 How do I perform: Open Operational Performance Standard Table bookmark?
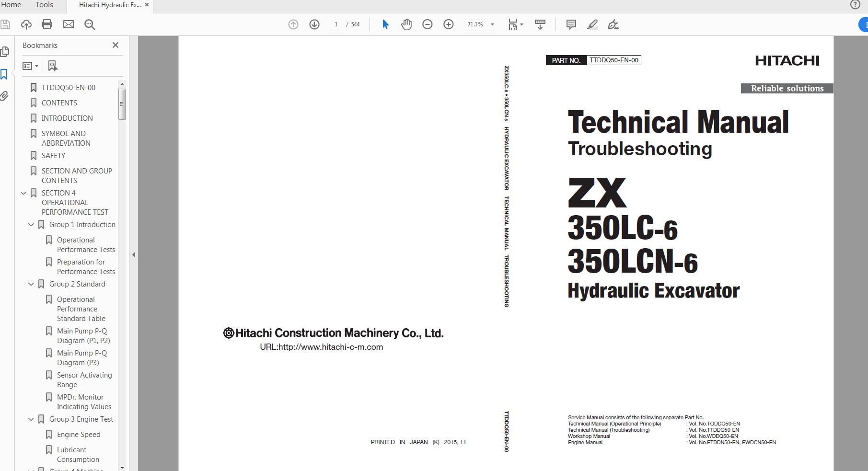point(81,309)
